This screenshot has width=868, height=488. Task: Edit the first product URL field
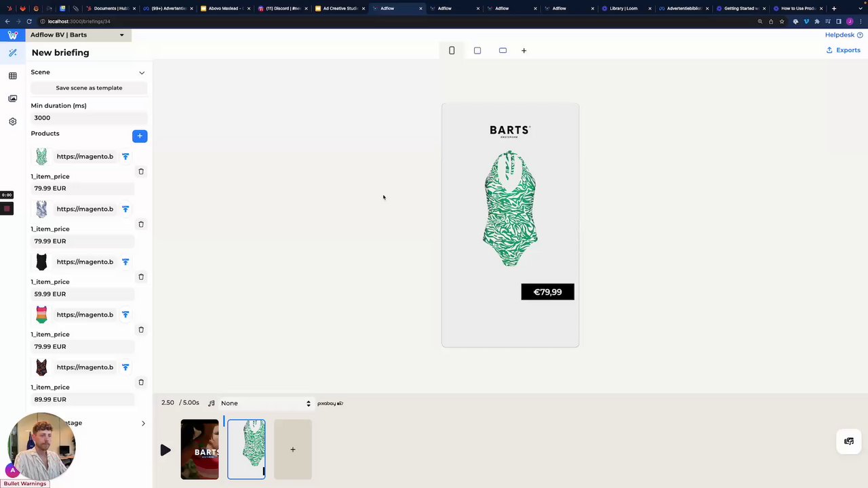(85, 157)
